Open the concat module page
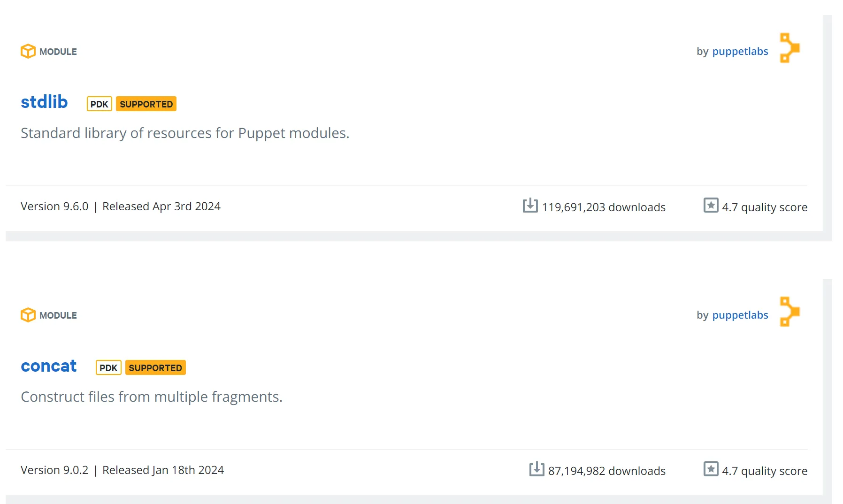Image resolution: width=843 pixels, height=504 pixels. tap(48, 366)
